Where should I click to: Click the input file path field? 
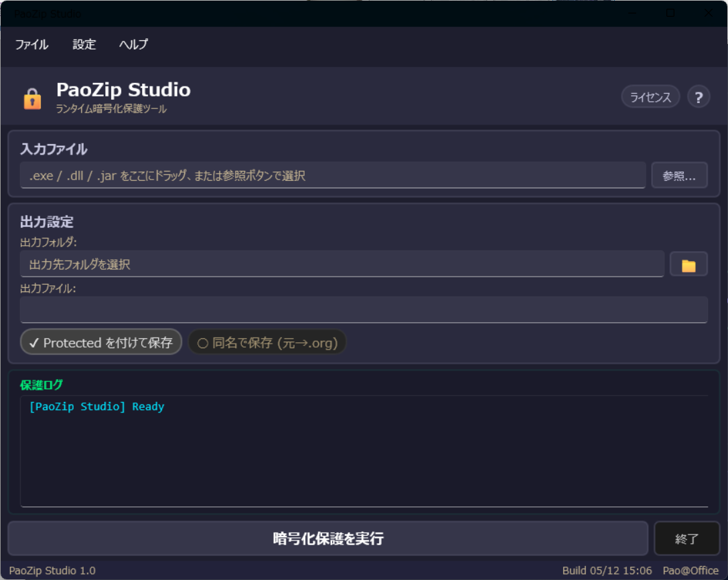332,175
